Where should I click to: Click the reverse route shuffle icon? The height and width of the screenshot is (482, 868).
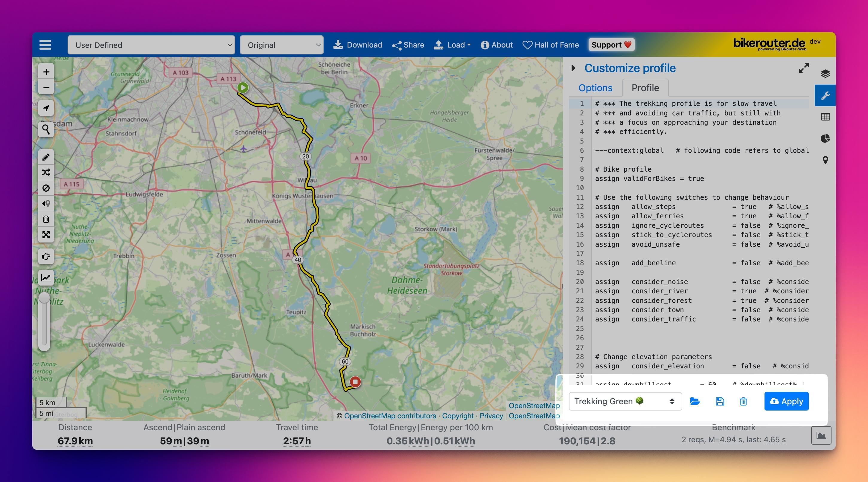tap(46, 173)
